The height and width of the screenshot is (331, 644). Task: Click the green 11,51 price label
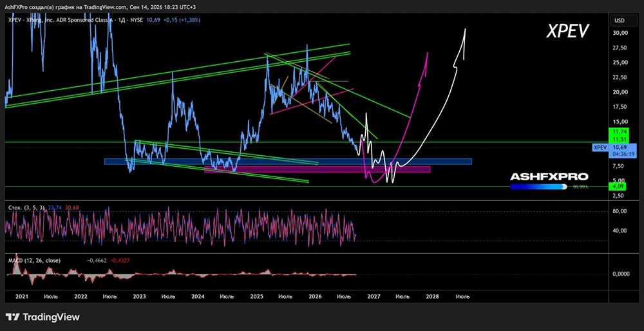619,139
